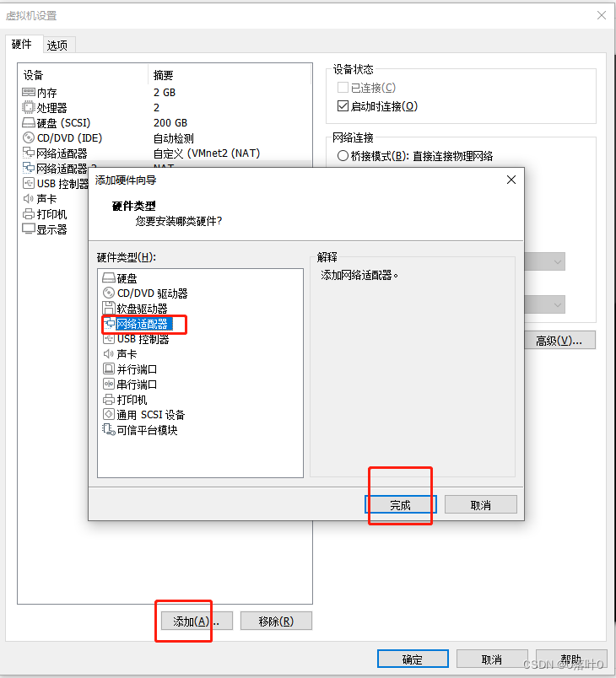Select the 通用 SCSI 设备 icon

pos(109,414)
